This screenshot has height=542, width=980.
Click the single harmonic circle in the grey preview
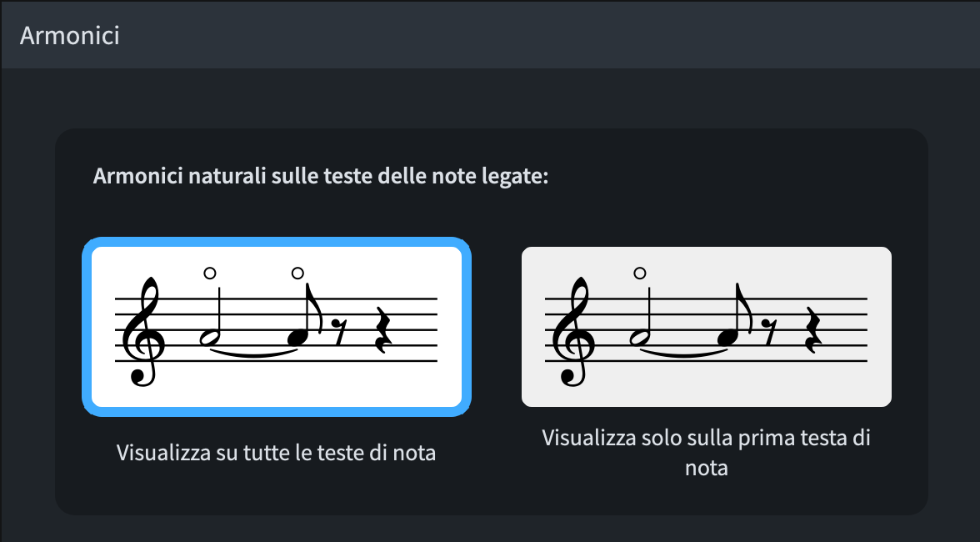[640, 273]
